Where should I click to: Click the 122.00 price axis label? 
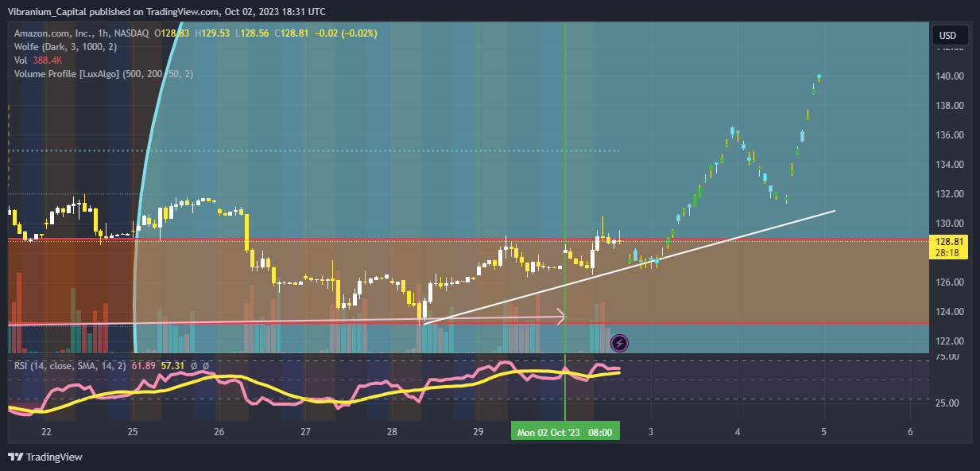point(950,341)
